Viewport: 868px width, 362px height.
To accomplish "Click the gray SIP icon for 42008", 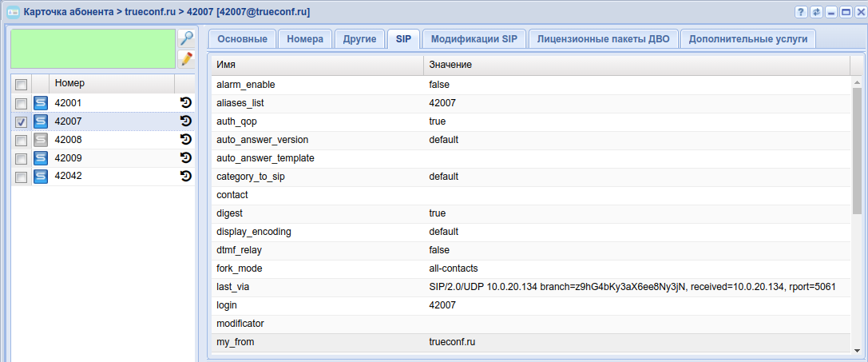I will 41,140.
